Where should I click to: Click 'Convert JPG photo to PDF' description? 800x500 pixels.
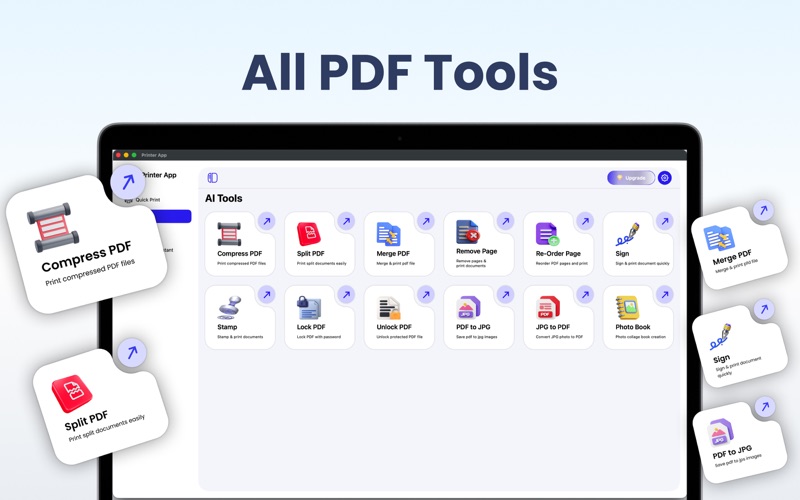tap(559, 337)
